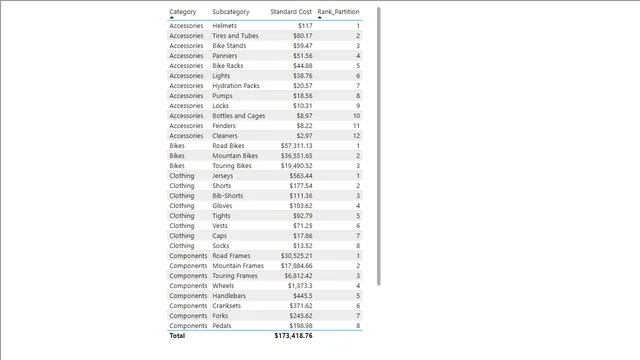Click the $17,884.66 cost value

tap(296, 266)
